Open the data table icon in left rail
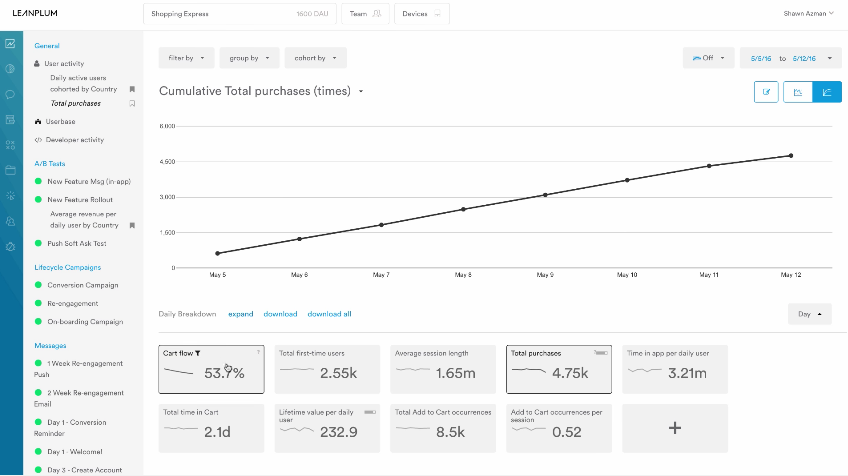 (10, 120)
